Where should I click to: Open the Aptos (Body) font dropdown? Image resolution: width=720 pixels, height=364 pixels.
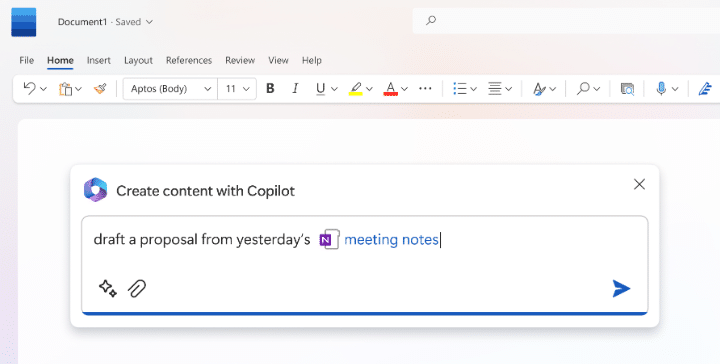point(170,89)
